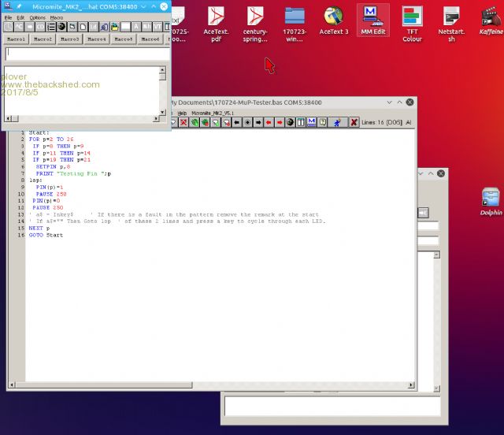Open the MM Edit desktop shortcut
Image resolution: width=504 pixels, height=435 pixels.
click(372, 16)
